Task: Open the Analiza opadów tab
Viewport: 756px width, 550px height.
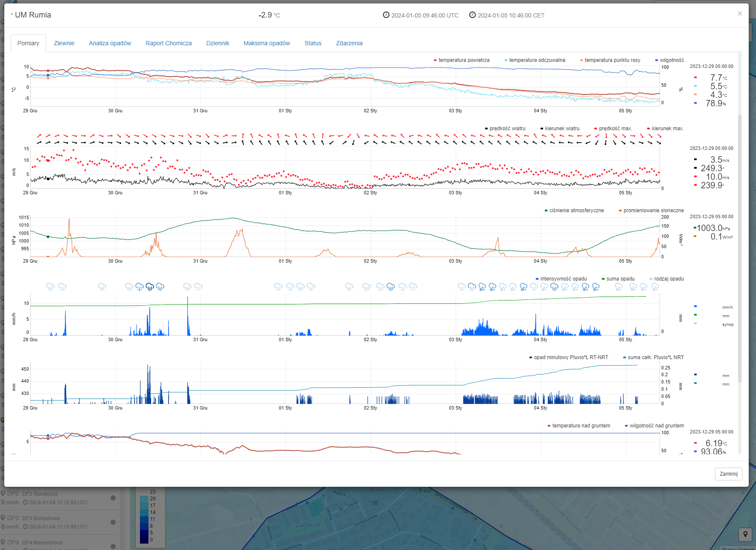Action: pyautogui.click(x=110, y=43)
